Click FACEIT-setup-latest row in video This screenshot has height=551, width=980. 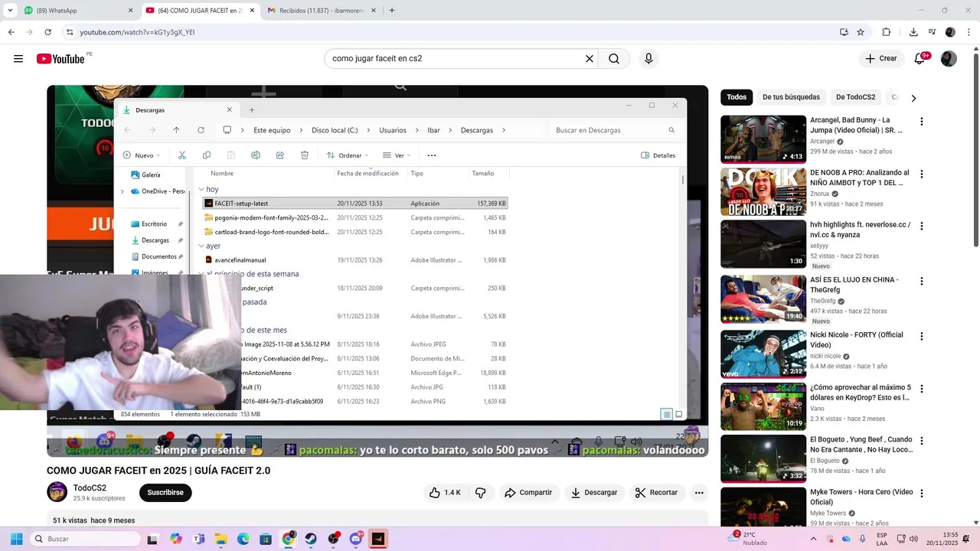point(355,204)
